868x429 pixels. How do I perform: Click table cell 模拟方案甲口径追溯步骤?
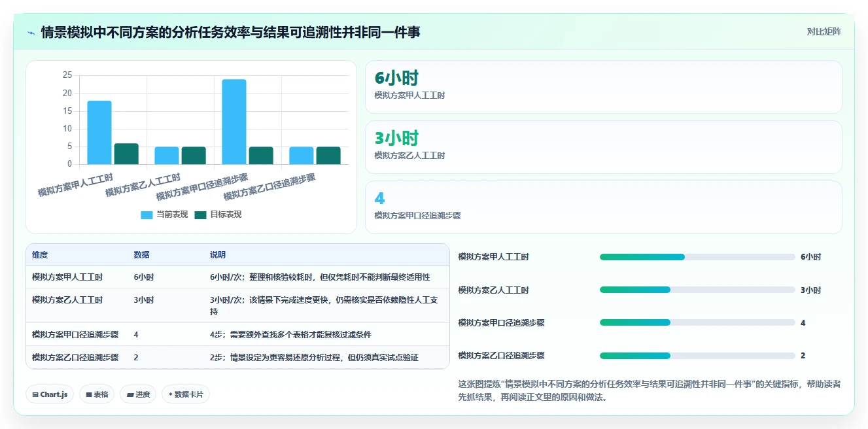coord(75,334)
